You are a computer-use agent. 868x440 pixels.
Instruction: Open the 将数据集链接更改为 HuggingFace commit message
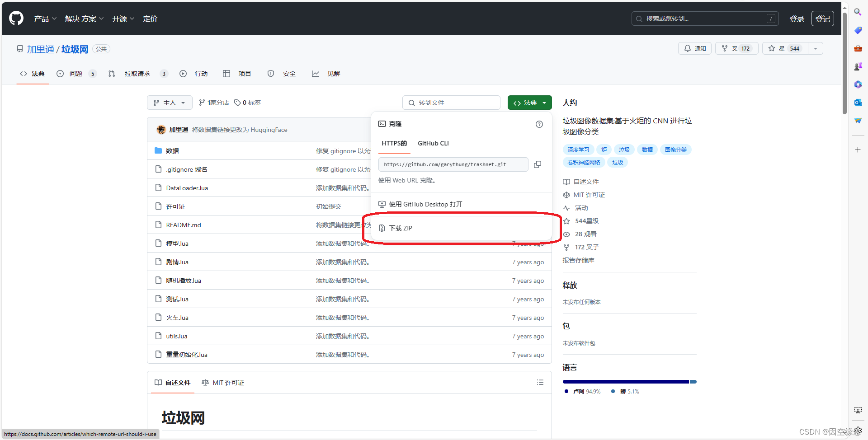click(240, 130)
